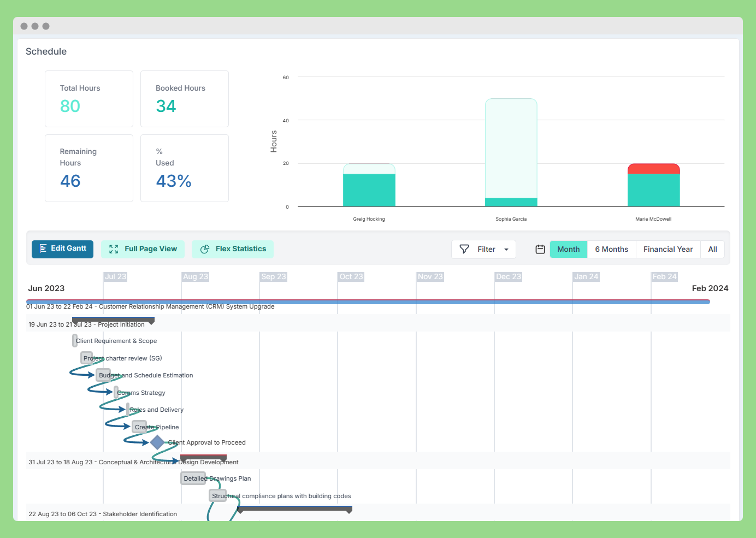This screenshot has width=756, height=538.
Task: Show the All time range
Action: point(712,249)
